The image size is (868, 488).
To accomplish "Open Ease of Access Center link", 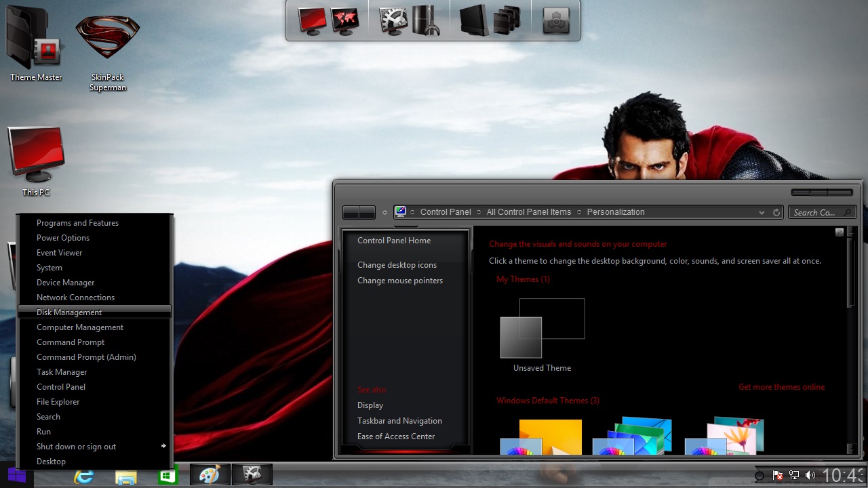I will point(396,436).
